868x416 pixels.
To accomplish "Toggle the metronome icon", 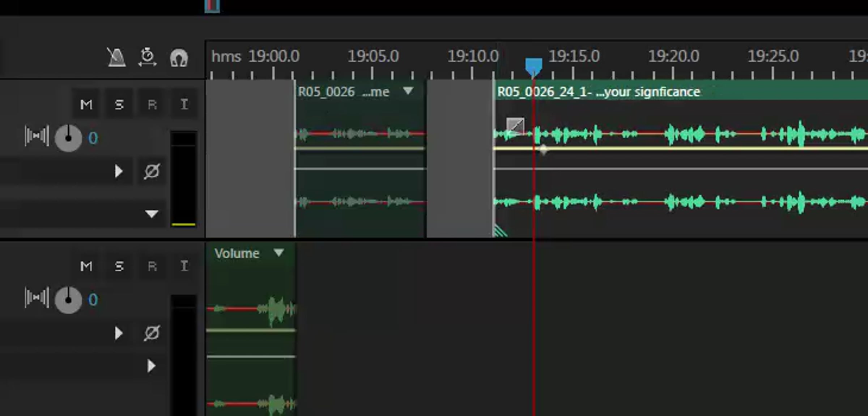I will click(116, 57).
